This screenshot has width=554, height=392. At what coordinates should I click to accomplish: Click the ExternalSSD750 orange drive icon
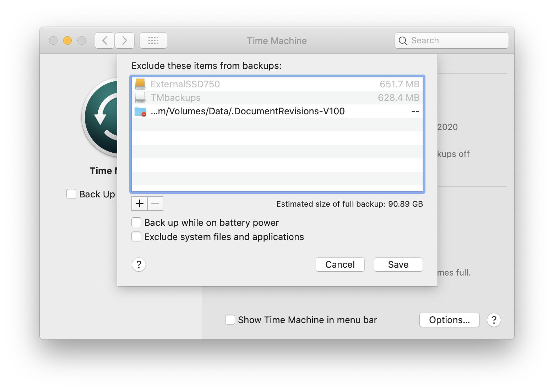point(140,84)
